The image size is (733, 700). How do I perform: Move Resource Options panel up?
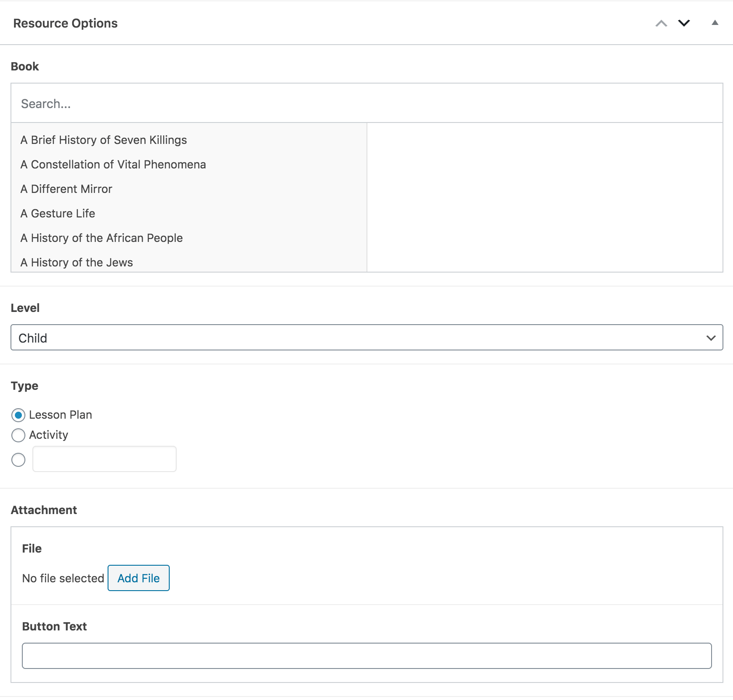point(661,23)
